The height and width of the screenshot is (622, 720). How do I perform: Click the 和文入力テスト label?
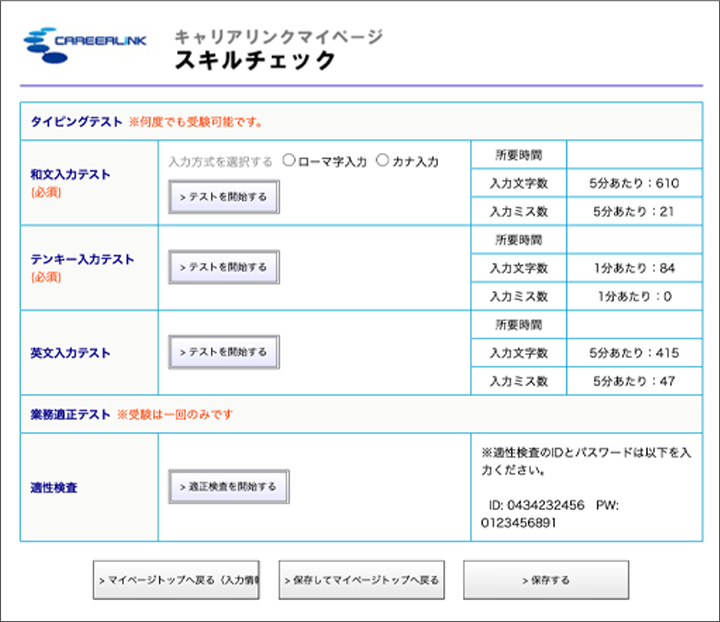pyautogui.click(x=70, y=174)
